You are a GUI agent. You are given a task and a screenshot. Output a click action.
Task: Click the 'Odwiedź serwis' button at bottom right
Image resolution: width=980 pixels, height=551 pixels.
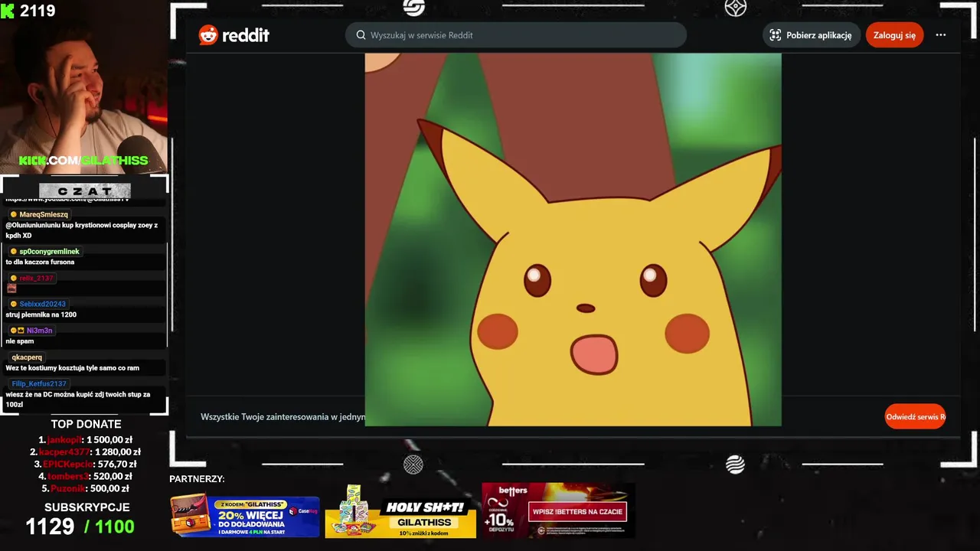915,416
